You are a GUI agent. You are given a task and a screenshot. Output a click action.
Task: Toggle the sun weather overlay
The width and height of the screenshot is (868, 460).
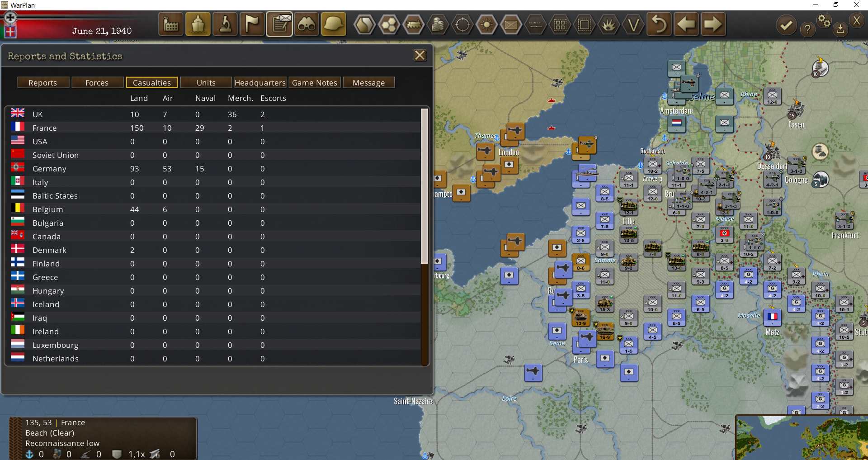486,24
